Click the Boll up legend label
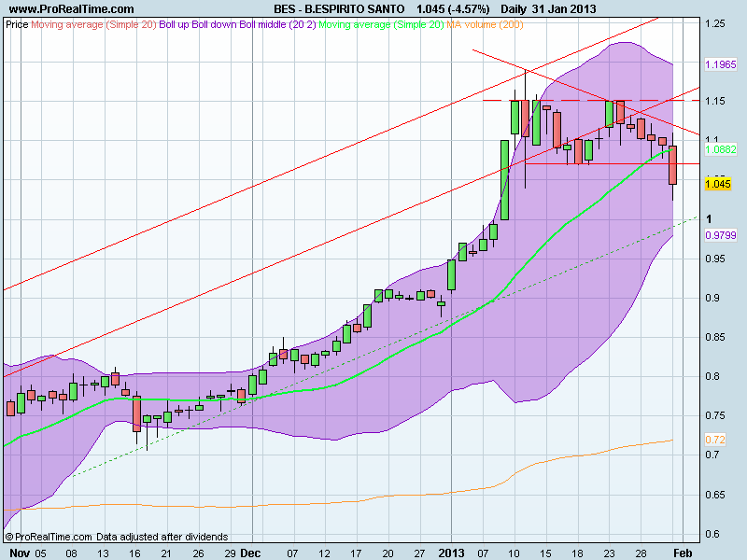Image resolution: width=747 pixels, height=560 pixels. 175,24
